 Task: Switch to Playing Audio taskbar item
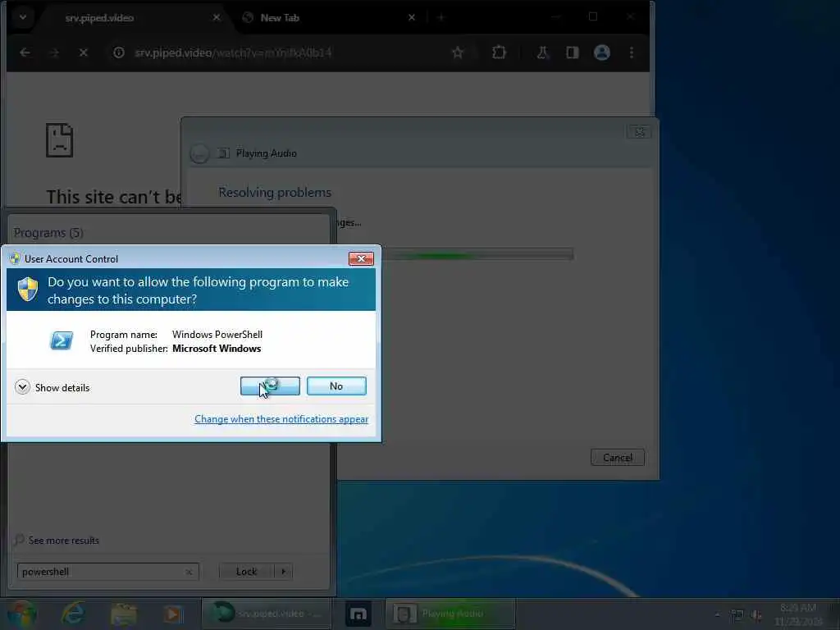450,614
